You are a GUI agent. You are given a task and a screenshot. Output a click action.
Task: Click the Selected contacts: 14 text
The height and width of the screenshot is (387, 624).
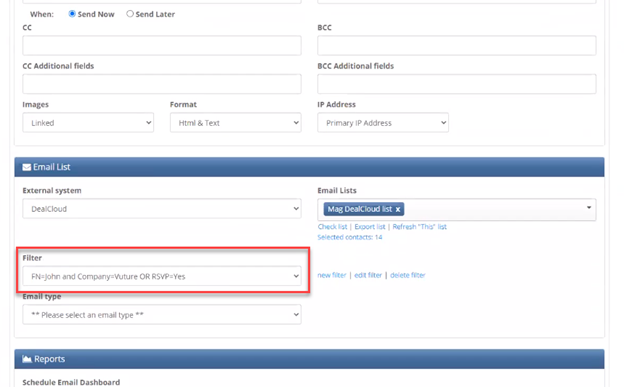[349, 237]
